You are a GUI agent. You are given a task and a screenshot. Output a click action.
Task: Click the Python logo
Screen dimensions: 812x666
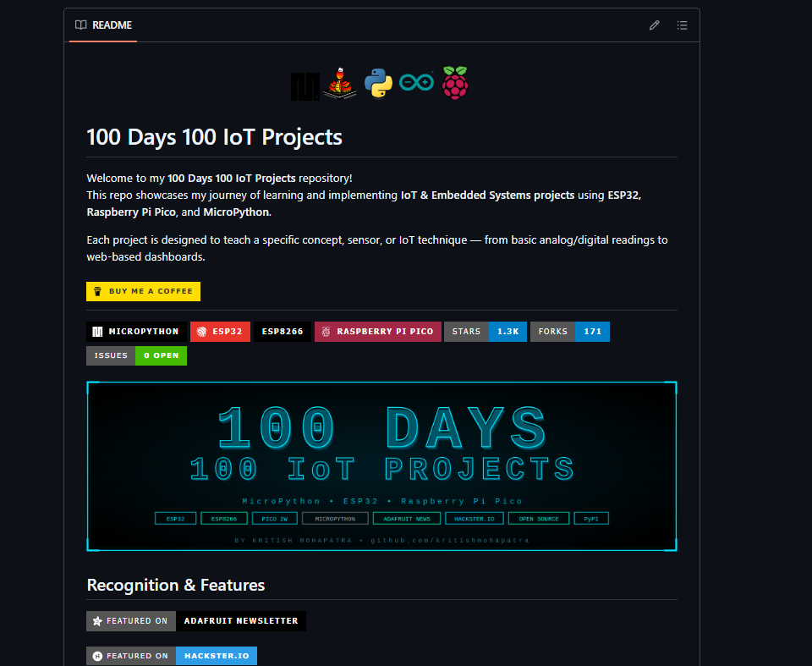click(x=379, y=83)
